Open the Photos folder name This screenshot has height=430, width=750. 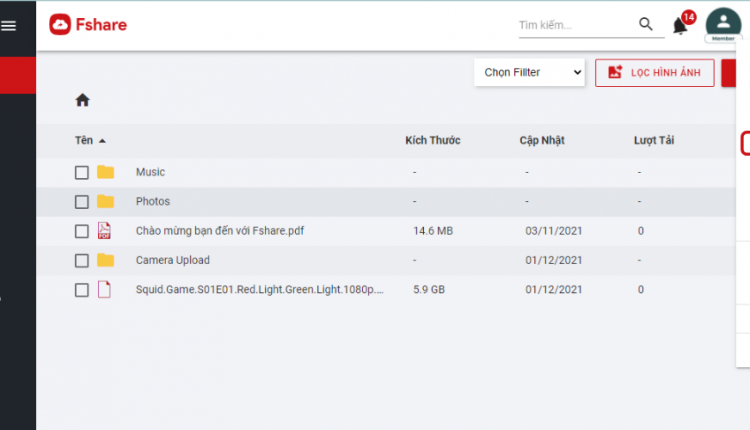[x=153, y=201]
